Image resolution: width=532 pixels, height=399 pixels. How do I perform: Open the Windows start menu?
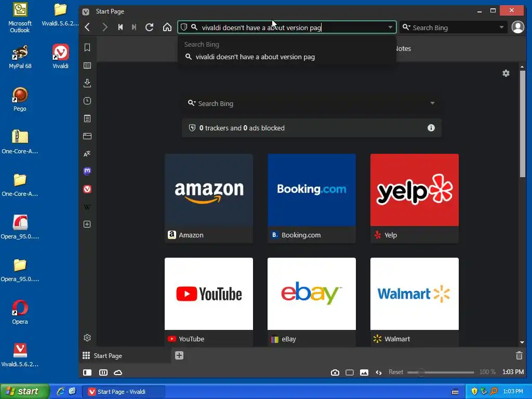[24, 391]
